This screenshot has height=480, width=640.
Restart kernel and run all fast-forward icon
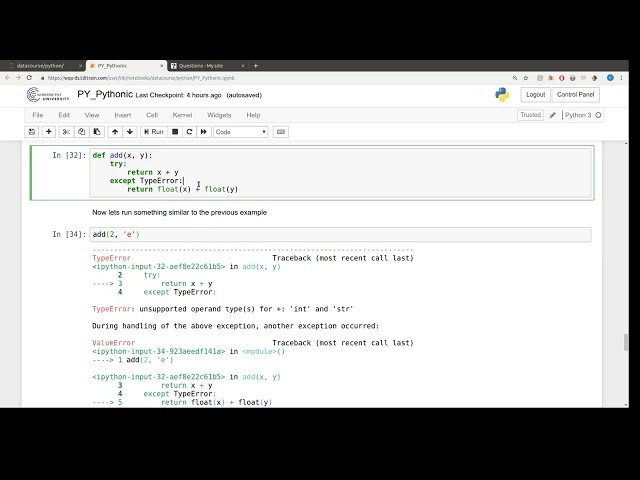click(204, 132)
